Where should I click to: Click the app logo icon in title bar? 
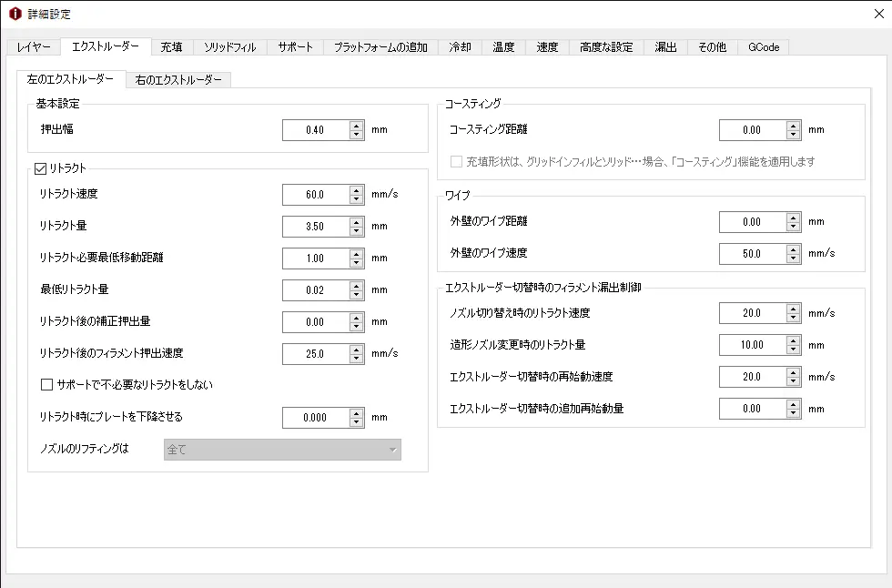coord(15,14)
